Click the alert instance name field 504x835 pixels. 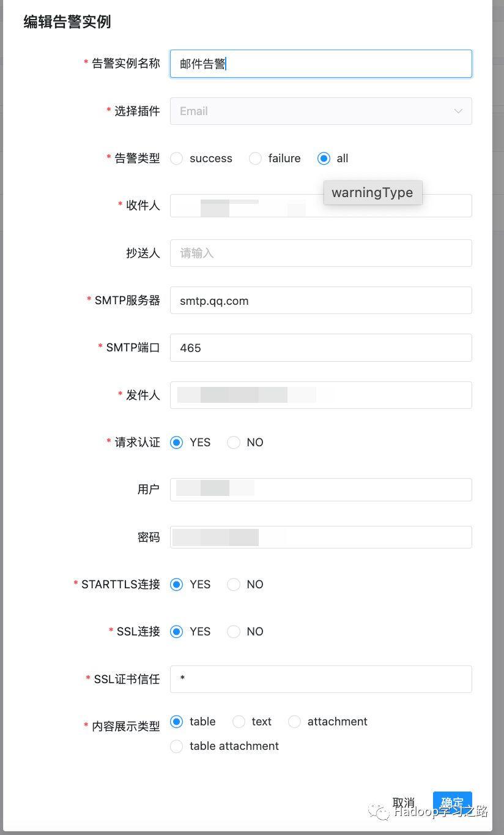[x=321, y=64]
